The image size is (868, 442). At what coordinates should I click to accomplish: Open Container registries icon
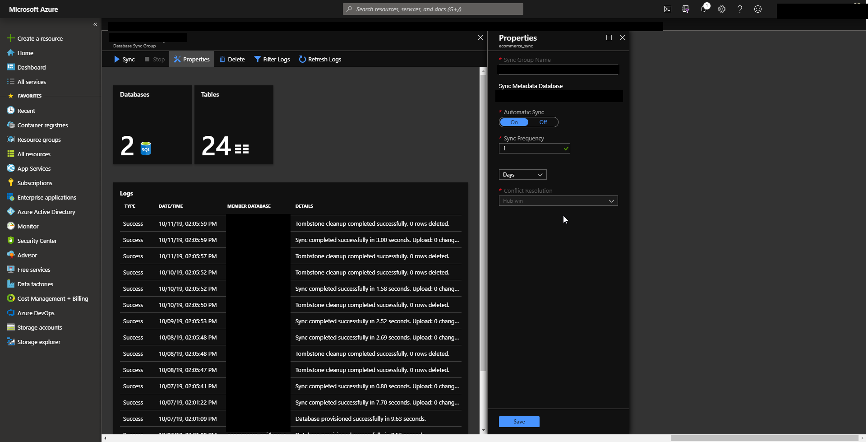(11, 125)
